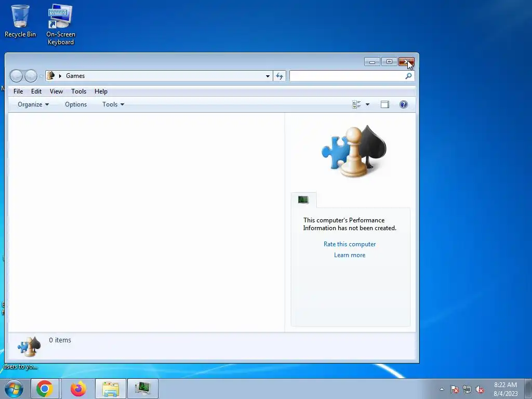Open the Help menu
Image resolution: width=532 pixels, height=399 pixels.
pyautogui.click(x=101, y=91)
